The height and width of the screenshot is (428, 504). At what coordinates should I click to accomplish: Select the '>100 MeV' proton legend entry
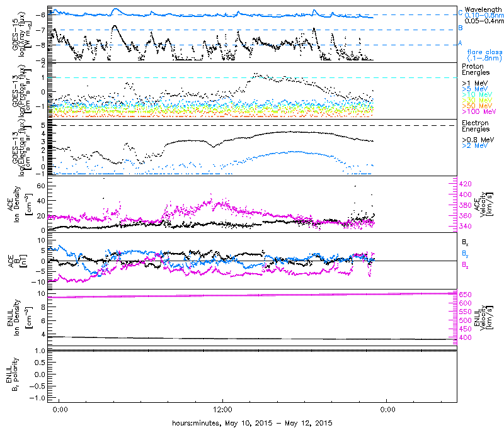pos(479,111)
